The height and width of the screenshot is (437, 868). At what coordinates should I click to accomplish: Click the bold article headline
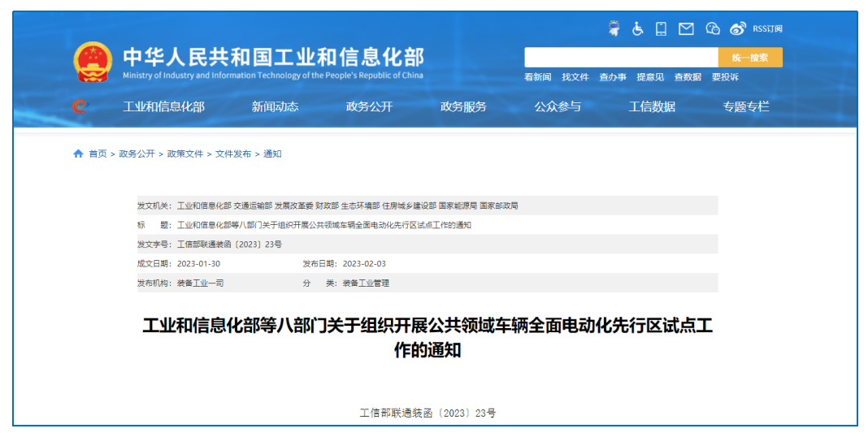coord(427,337)
